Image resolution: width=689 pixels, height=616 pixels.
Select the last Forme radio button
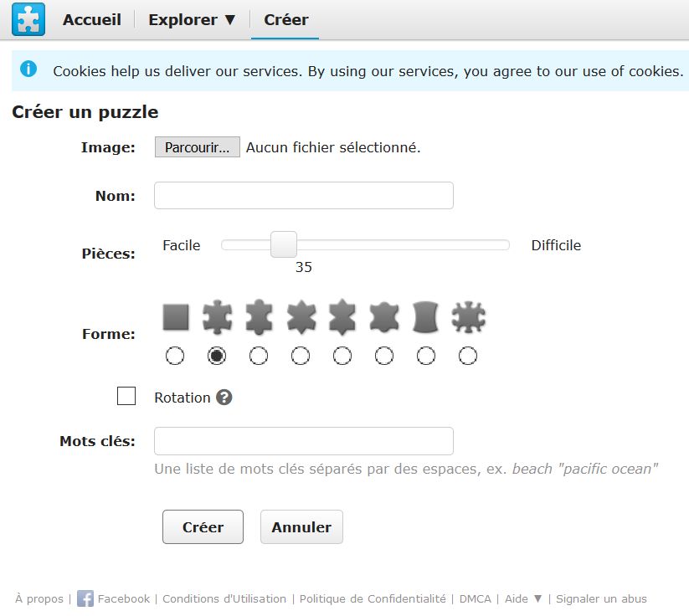point(467,356)
